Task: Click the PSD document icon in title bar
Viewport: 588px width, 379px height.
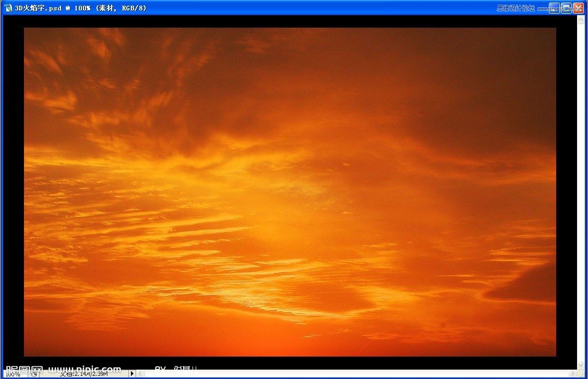Action: point(8,8)
